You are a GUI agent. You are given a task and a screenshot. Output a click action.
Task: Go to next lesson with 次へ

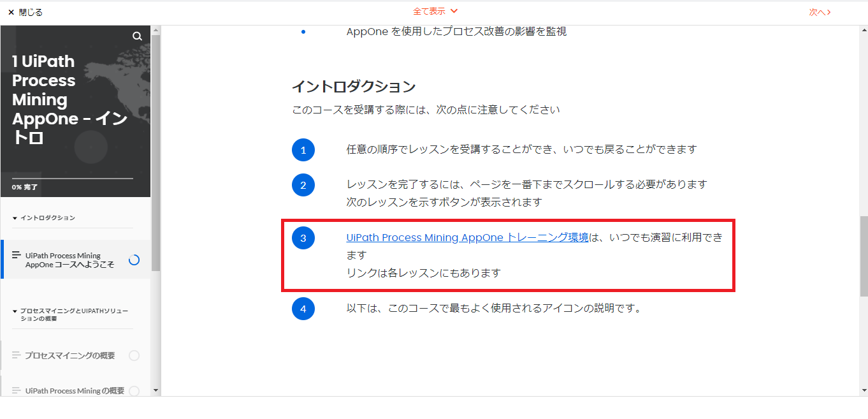[820, 12]
